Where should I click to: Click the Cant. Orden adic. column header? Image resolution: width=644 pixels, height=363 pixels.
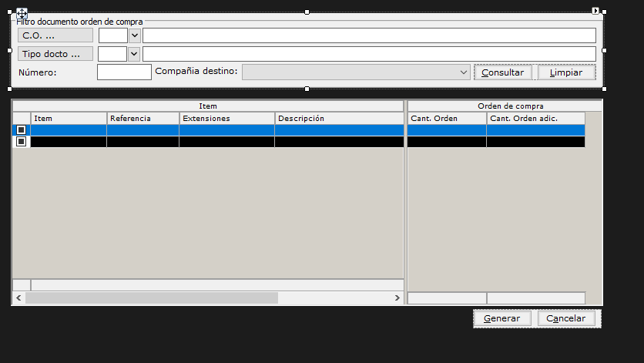point(536,119)
